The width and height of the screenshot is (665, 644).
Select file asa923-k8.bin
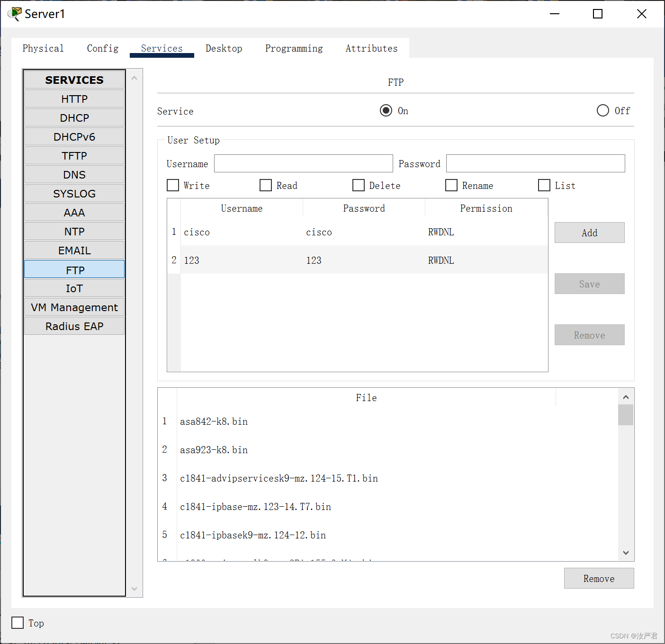click(366, 450)
